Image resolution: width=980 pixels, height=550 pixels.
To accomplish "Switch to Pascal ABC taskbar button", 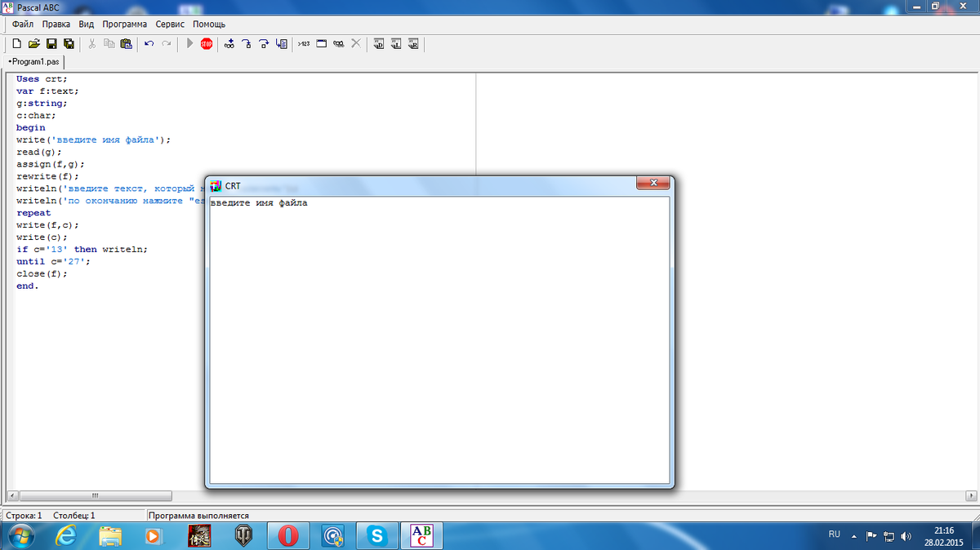I will [421, 535].
